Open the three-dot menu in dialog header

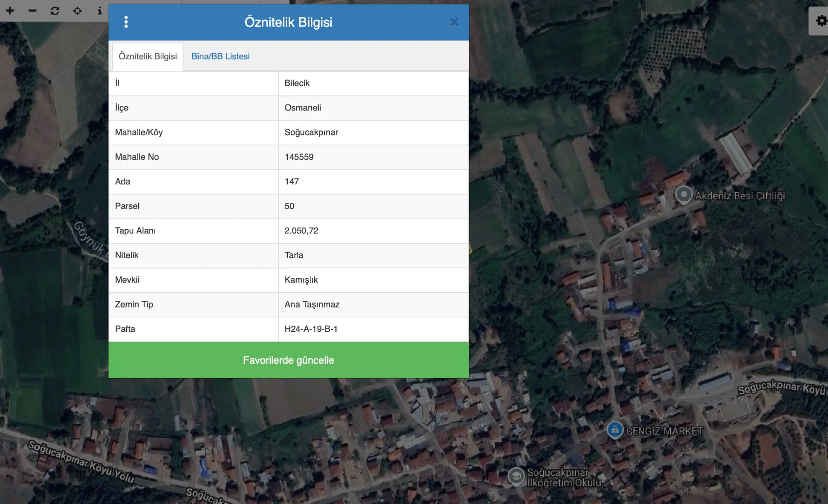click(126, 22)
